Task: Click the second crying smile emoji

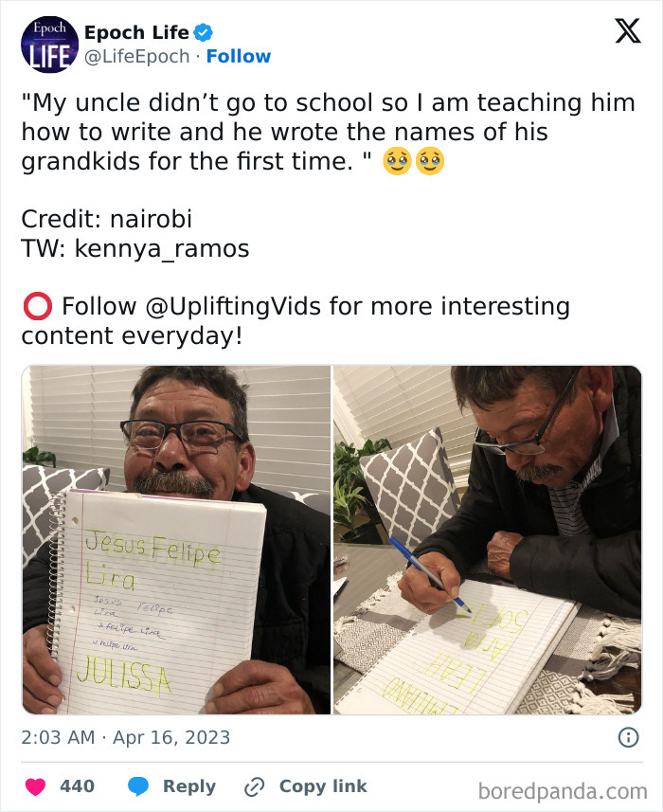Action: click(x=430, y=161)
